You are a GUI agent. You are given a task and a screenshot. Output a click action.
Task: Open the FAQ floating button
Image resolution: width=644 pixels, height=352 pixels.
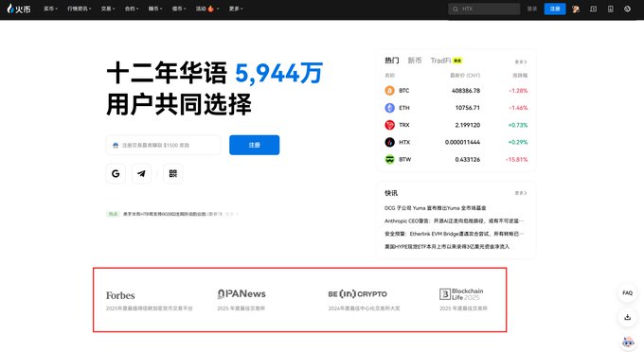(627, 293)
